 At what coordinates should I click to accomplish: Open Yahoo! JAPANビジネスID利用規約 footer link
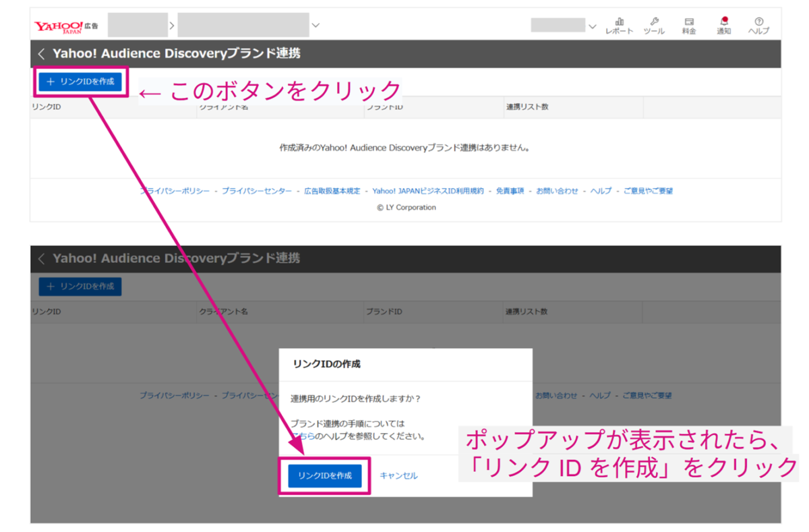tap(428, 191)
